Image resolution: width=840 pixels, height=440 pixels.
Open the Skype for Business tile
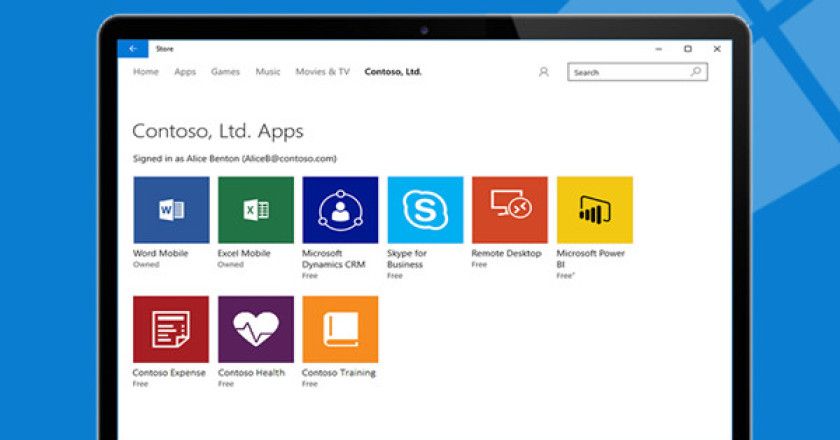tap(425, 210)
